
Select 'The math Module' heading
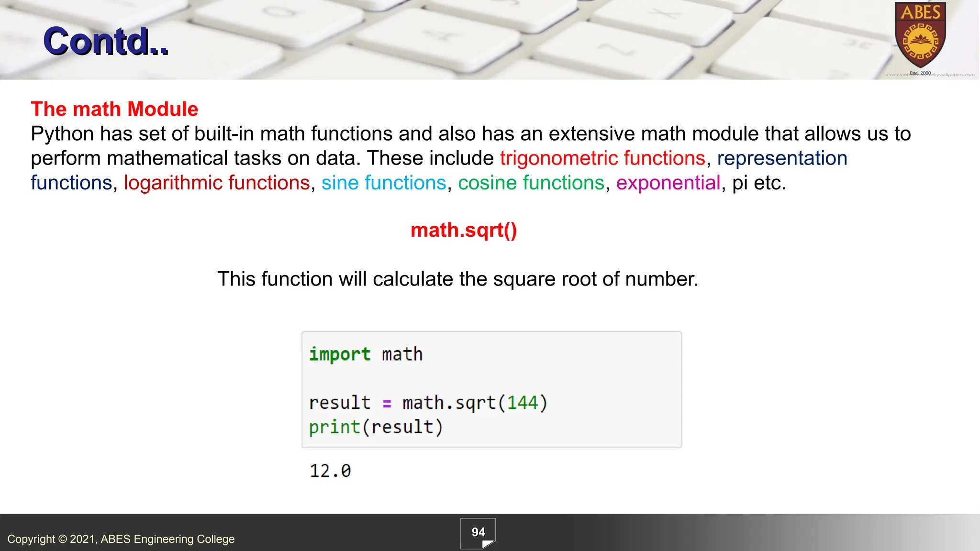114,109
